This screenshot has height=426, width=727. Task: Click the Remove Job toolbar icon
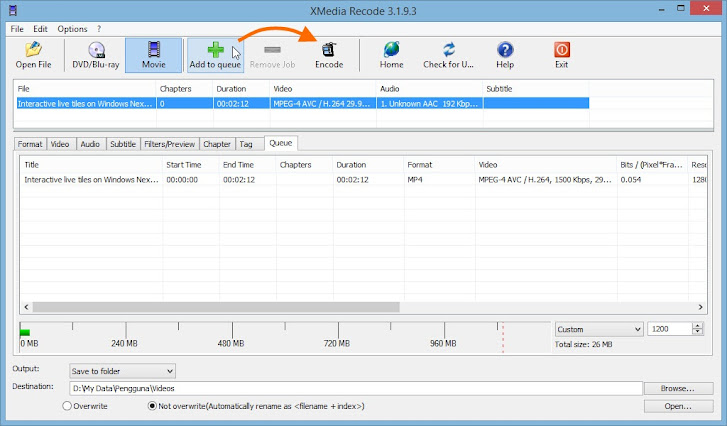(272, 50)
